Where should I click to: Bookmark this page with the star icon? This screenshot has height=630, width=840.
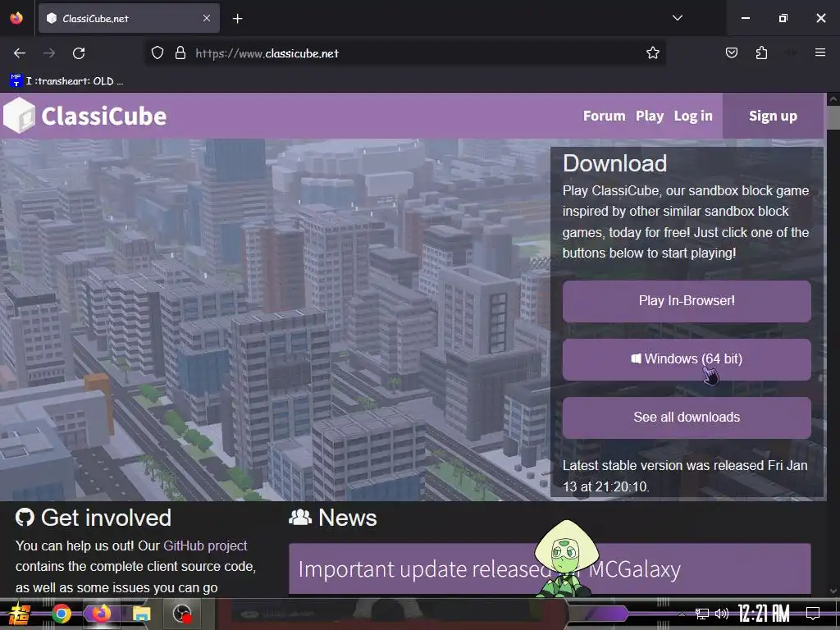(x=652, y=53)
